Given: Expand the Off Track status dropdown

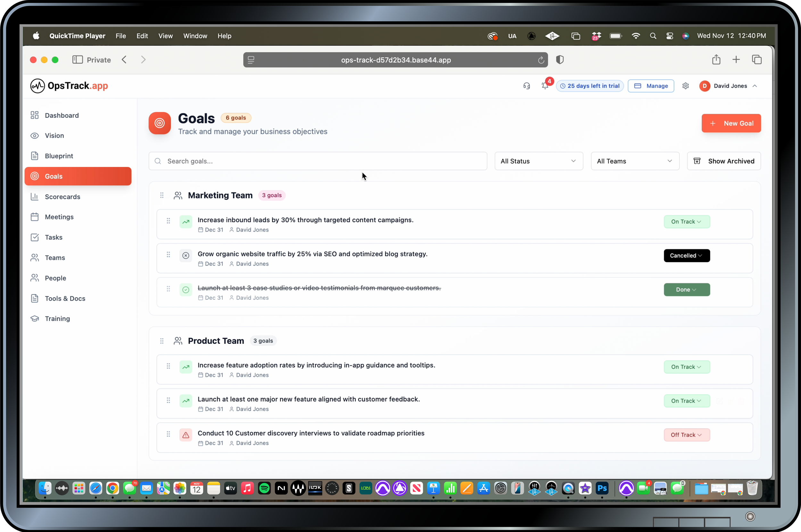Looking at the screenshot, I should (686, 435).
